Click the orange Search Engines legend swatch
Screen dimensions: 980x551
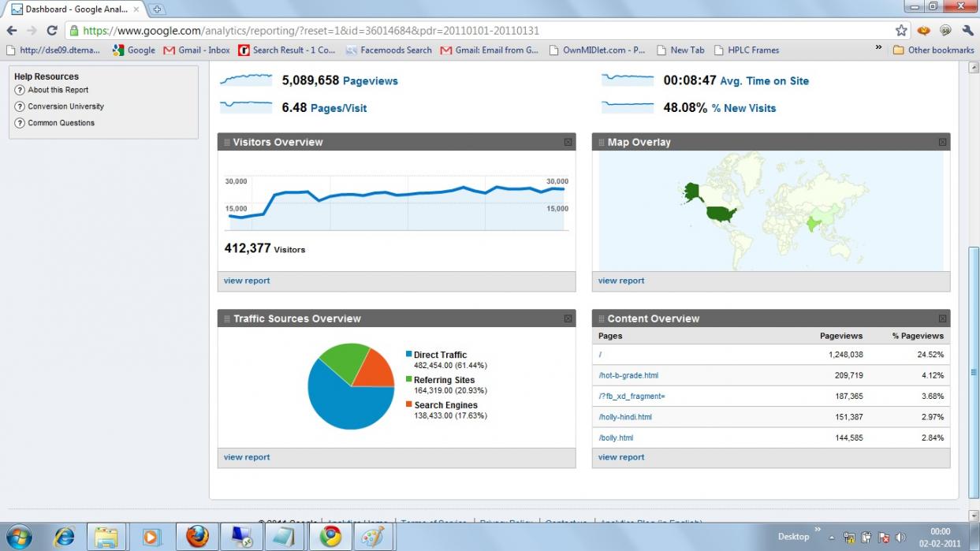[408, 405]
